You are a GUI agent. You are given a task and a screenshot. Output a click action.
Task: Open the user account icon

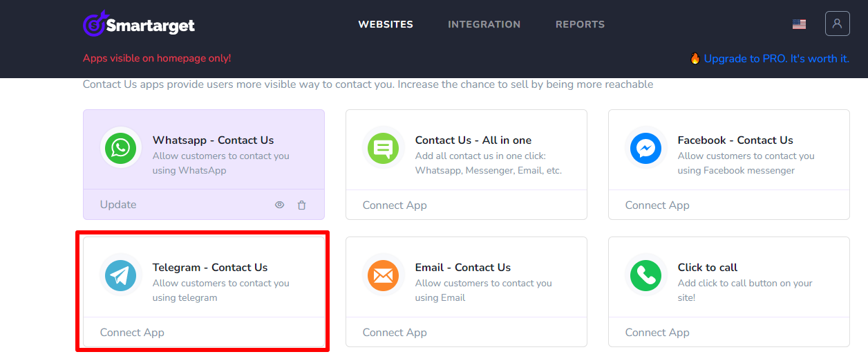tap(837, 24)
